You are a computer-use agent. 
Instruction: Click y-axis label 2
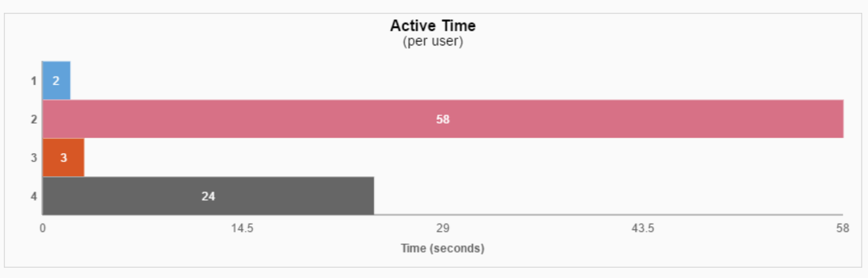pyautogui.click(x=33, y=119)
